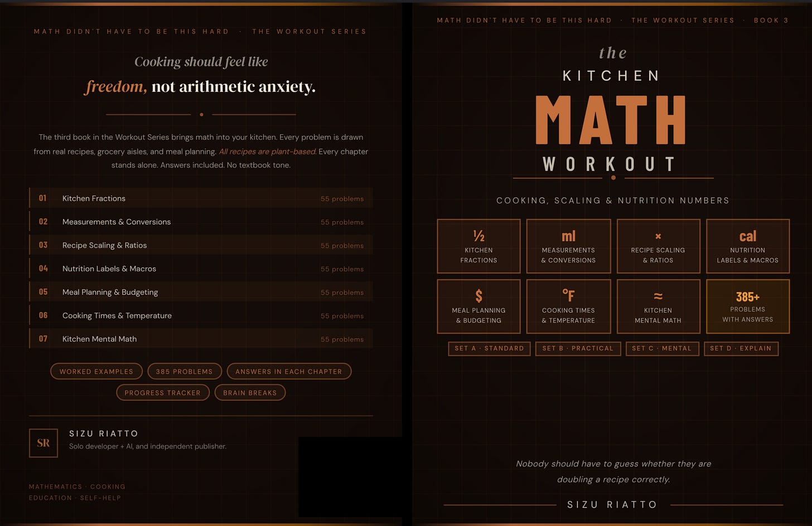This screenshot has height=526, width=812.
Task: Click the cal Nutrition Labels & Macros tile
Action: 748,246
